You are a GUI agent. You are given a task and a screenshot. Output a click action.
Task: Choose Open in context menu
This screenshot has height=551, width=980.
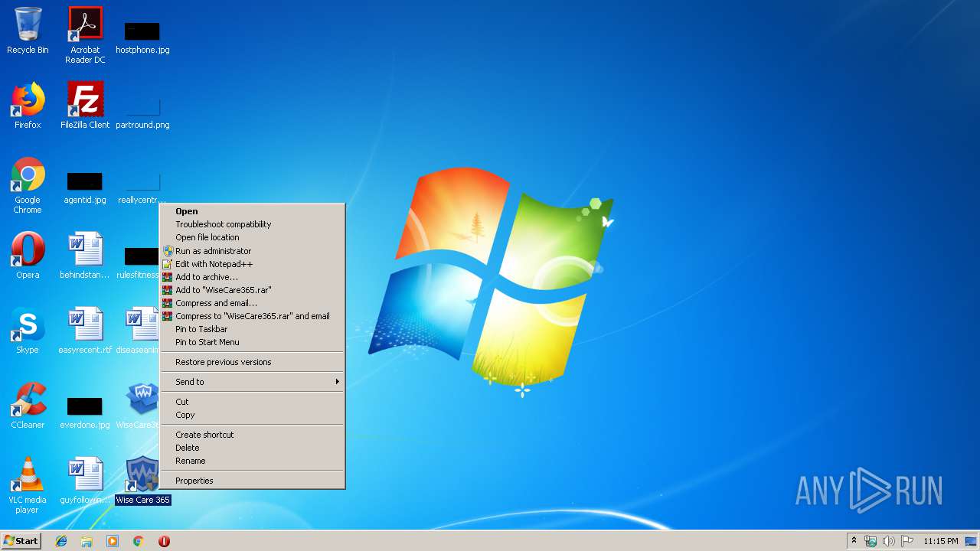[x=252, y=211]
